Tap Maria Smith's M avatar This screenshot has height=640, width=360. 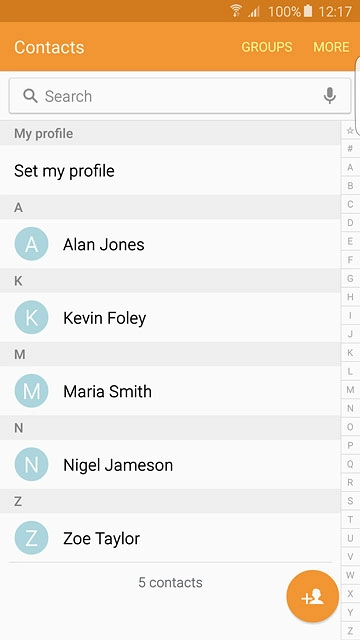(31, 391)
